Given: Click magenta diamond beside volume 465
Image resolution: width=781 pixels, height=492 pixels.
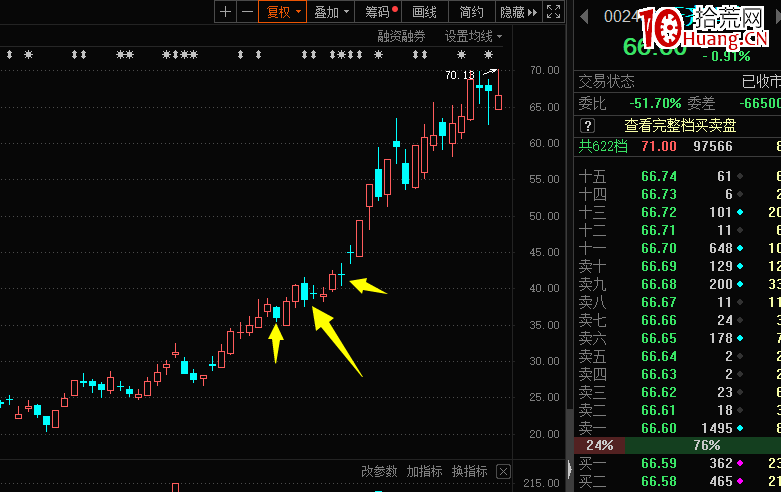Looking at the screenshot, I should 740,481.
